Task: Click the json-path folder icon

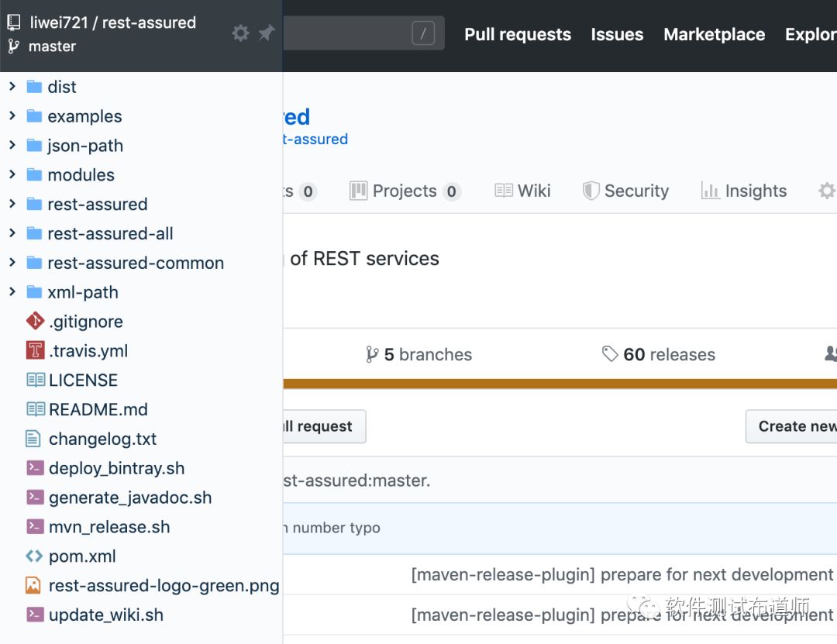Action: click(34, 145)
